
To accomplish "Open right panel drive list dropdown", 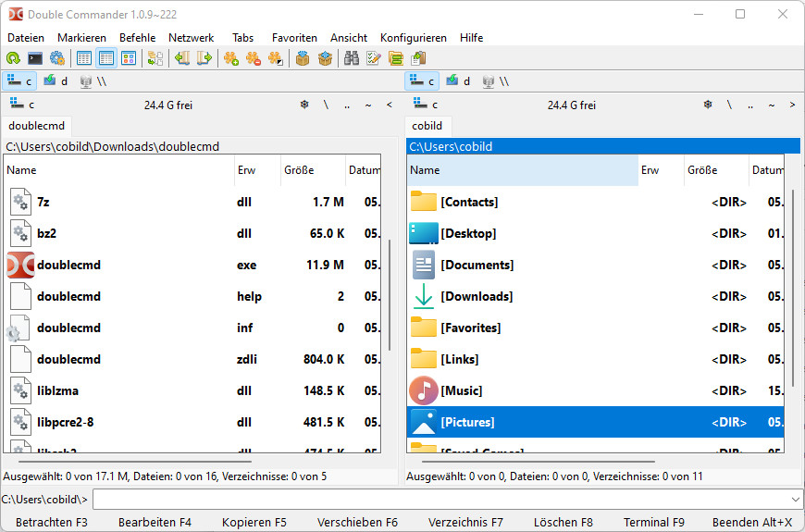I will pyautogui.click(x=425, y=105).
